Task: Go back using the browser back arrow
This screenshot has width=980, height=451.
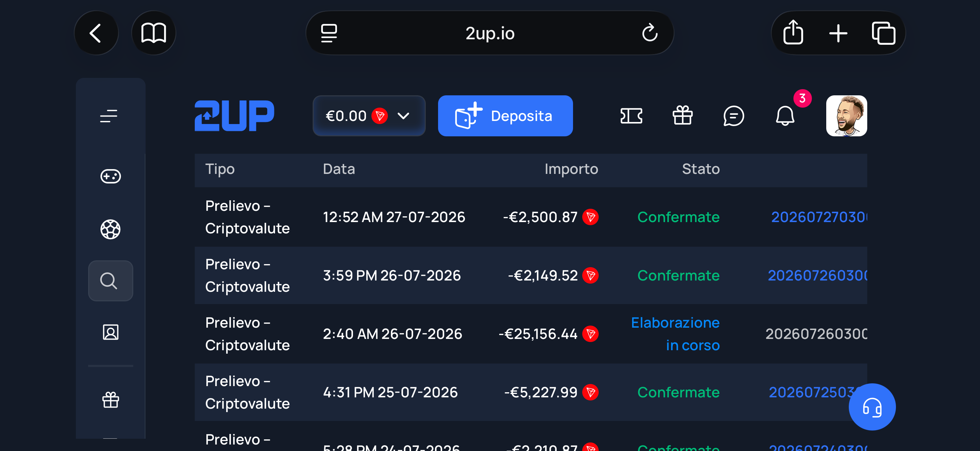Action: [x=96, y=33]
